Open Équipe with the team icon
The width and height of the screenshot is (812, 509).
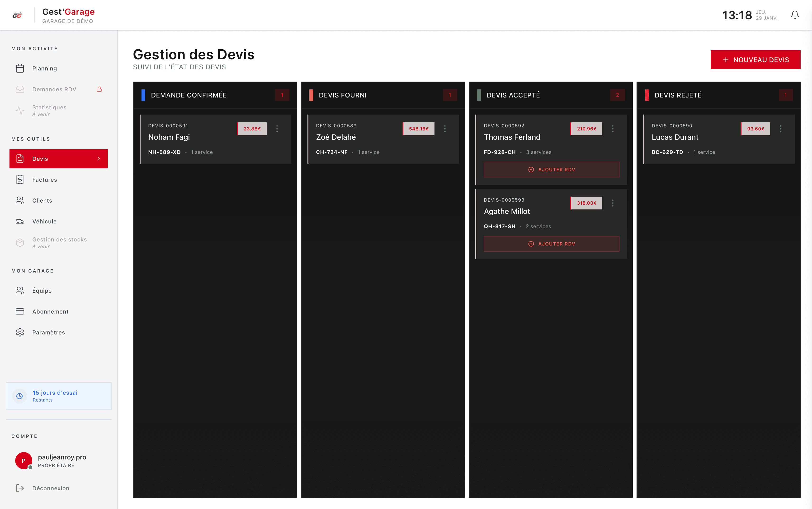(20, 291)
